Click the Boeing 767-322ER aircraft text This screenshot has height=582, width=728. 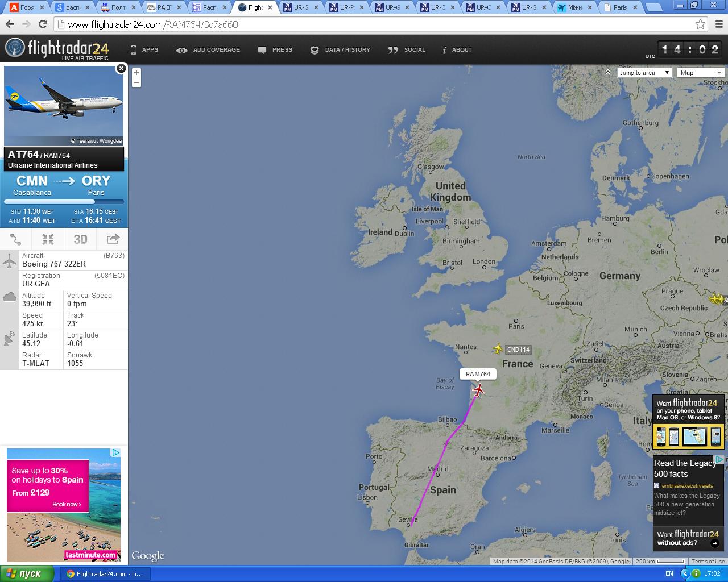click(x=54, y=264)
